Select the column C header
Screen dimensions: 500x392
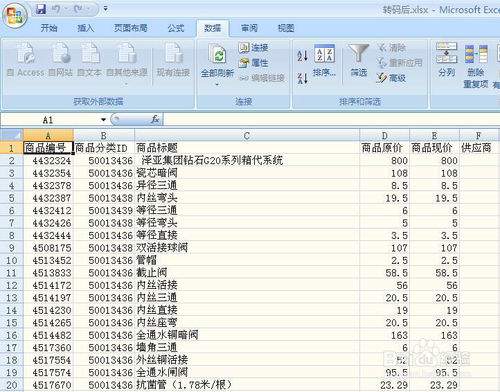click(247, 135)
